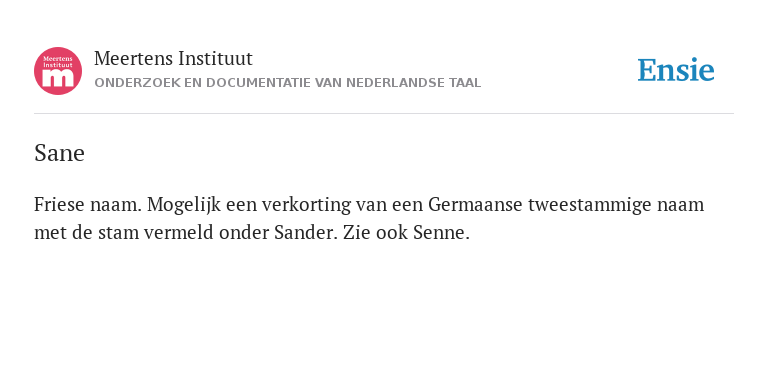Click the phrase 'Friese naam'
This screenshot has height=384, width=768.
[86, 204]
